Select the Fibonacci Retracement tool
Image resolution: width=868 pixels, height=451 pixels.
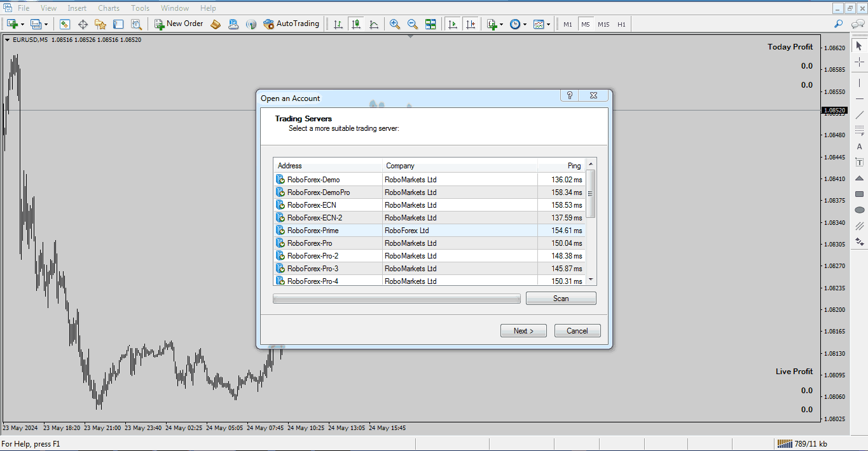coord(860,131)
